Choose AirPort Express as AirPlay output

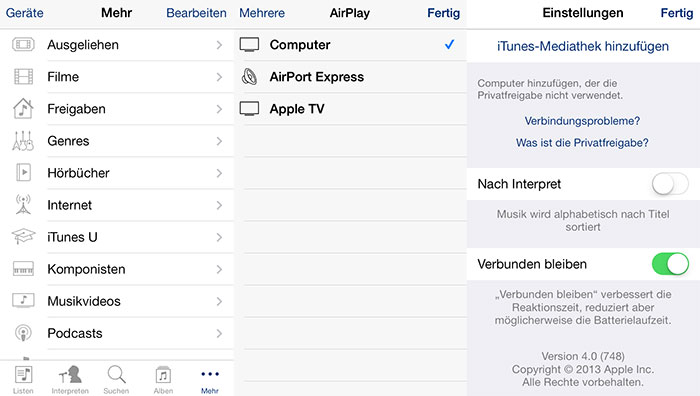350,77
